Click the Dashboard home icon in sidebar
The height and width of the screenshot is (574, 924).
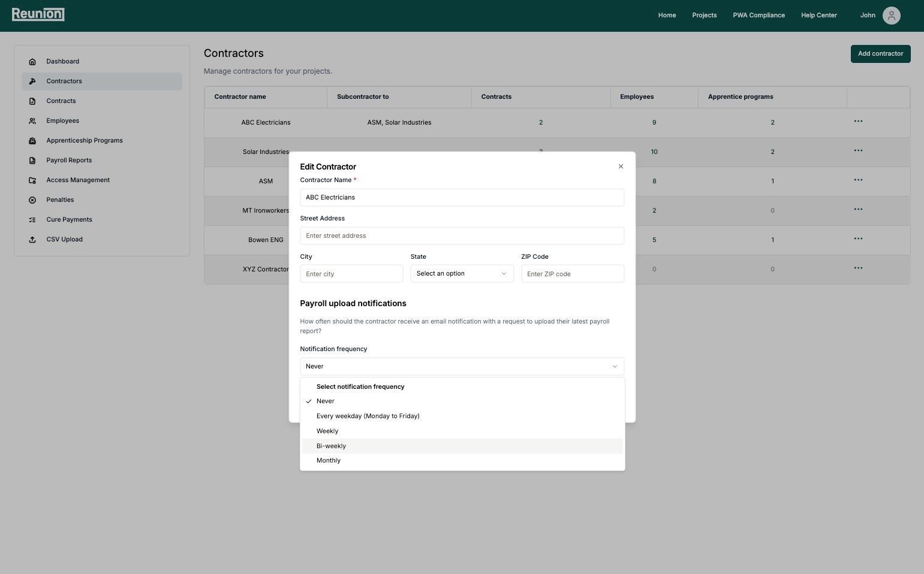pos(32,62)
